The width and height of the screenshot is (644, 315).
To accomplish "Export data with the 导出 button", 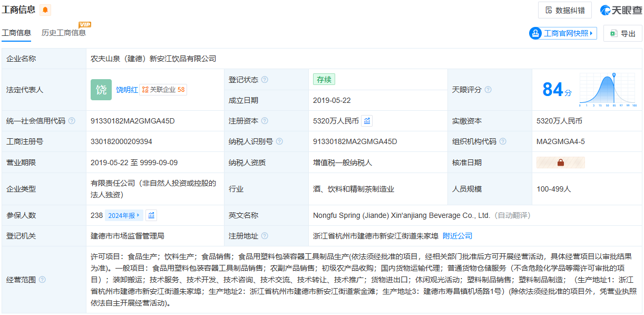I will pos(622,33).
